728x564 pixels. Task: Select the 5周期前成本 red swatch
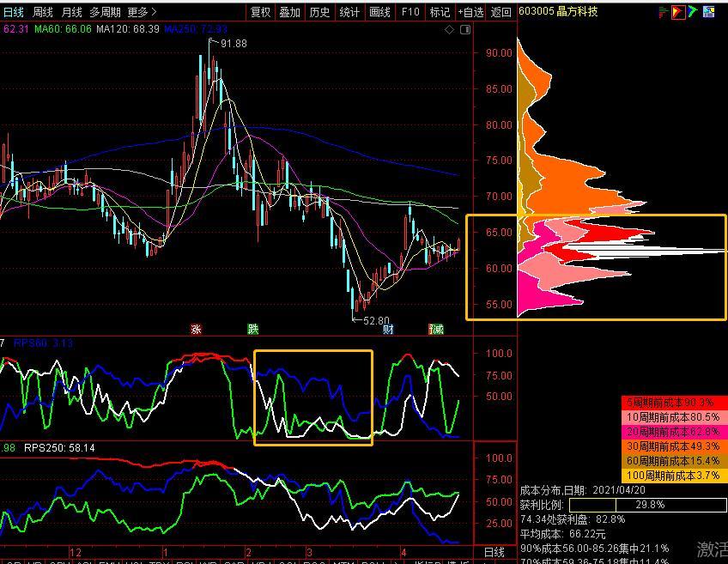[x=674, y=403]
